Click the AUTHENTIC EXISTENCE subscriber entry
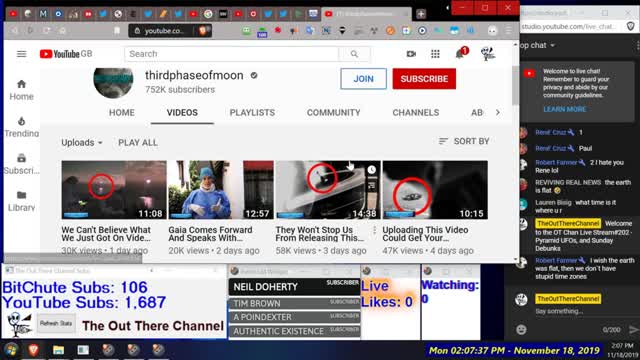The height and width of the screenshot is (360, 640). (294, 331)
